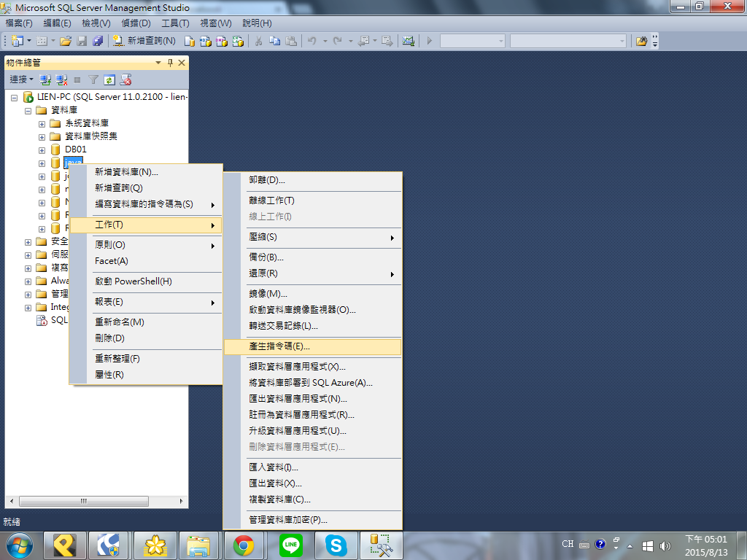Choose 屬性(R) in context menu

pyautogui.click(x=146, y=375)
